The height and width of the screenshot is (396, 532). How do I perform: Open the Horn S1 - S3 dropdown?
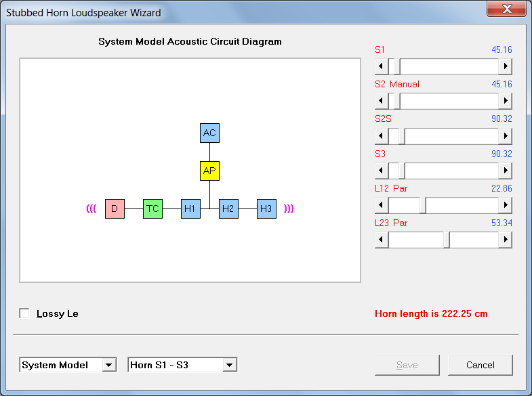pos(230,365)
